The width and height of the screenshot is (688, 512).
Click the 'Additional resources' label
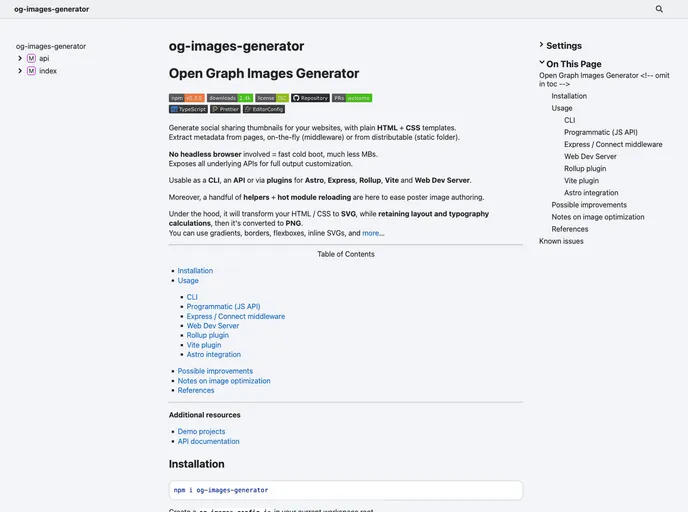click(x=204, y=415)
